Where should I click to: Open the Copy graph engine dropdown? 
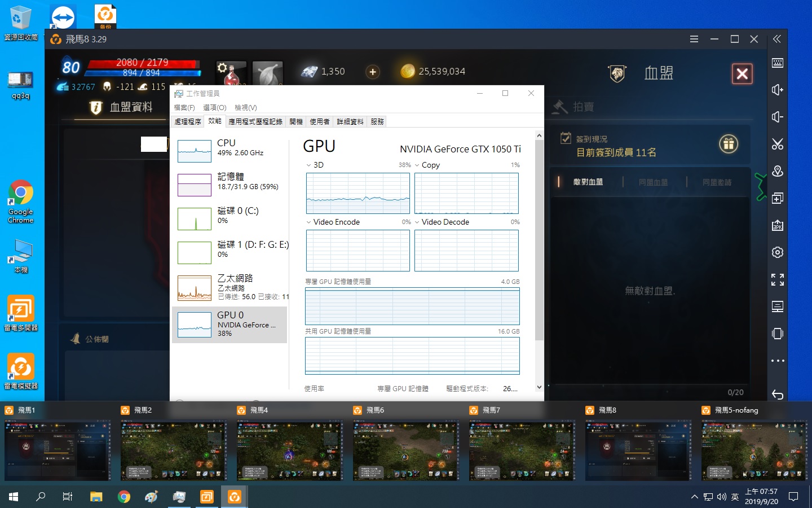click(x=417, y=165)
